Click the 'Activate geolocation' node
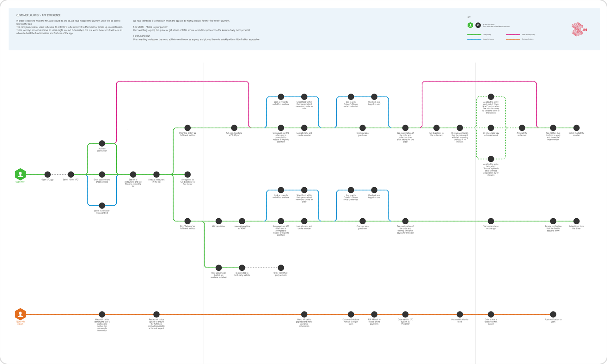Viewport: 607px width, 364px height. (102, 143)
